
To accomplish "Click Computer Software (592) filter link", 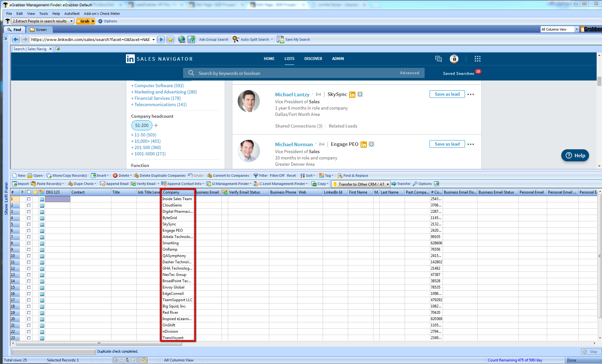I will [x=159, y=86].
